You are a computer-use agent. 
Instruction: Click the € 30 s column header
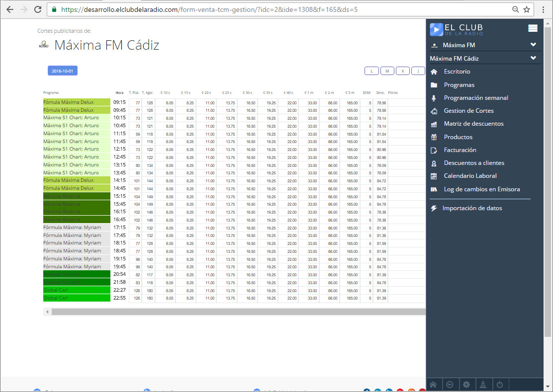247,92
